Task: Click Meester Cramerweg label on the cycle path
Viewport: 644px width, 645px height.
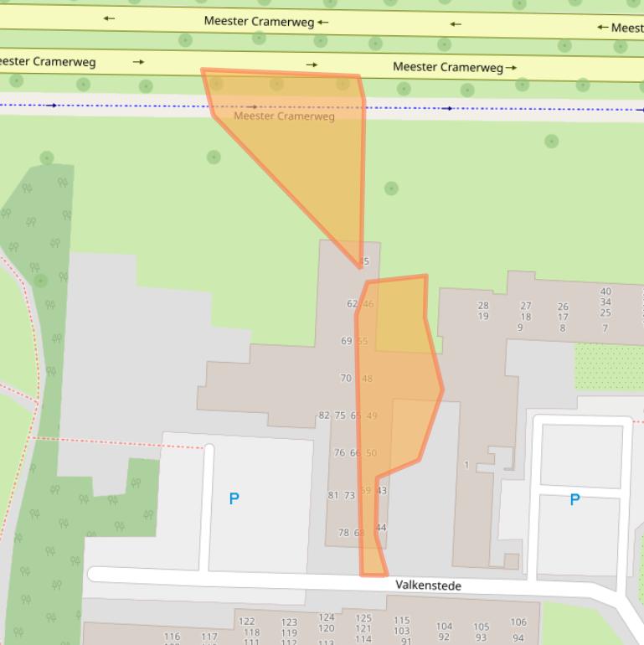Action: (x=284, y=116)
